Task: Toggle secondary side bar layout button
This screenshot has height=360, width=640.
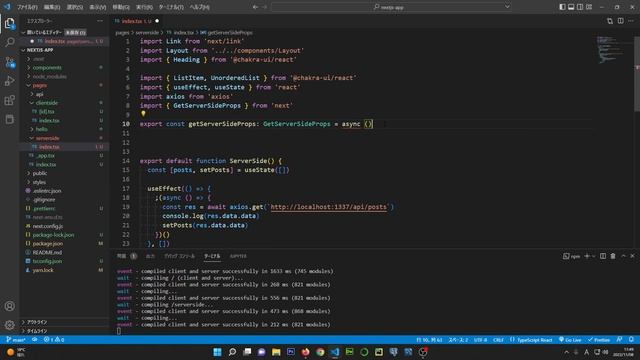Action: pos(580,7)
